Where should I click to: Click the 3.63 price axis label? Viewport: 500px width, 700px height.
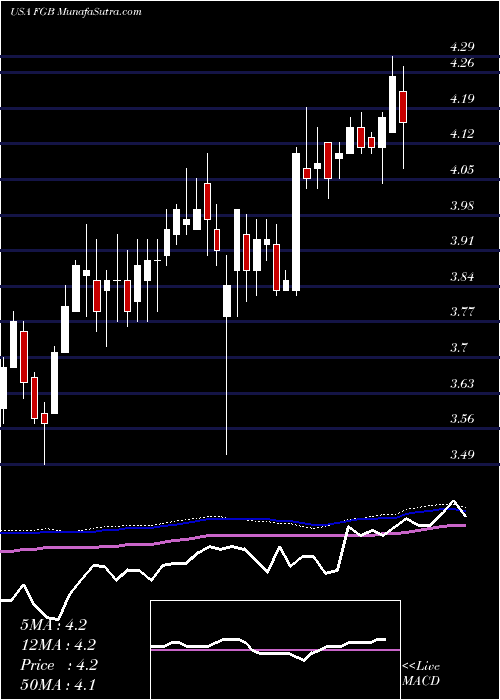pos(462,383)
